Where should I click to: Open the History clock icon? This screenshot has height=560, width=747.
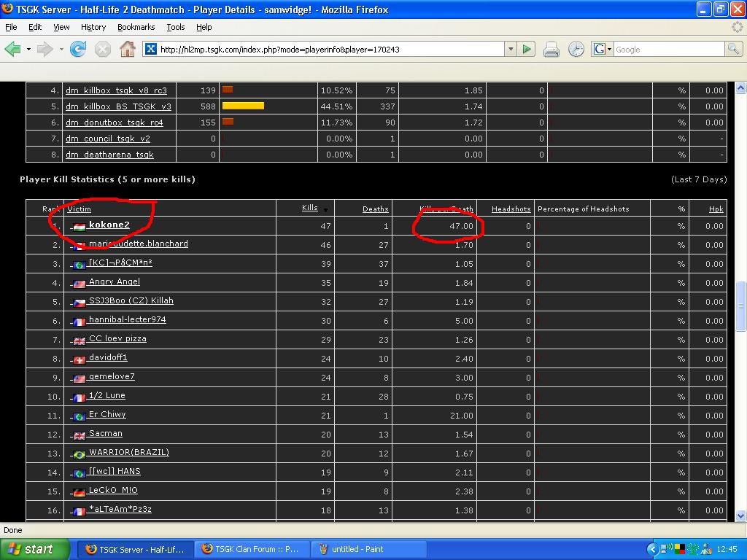[576, 50]
